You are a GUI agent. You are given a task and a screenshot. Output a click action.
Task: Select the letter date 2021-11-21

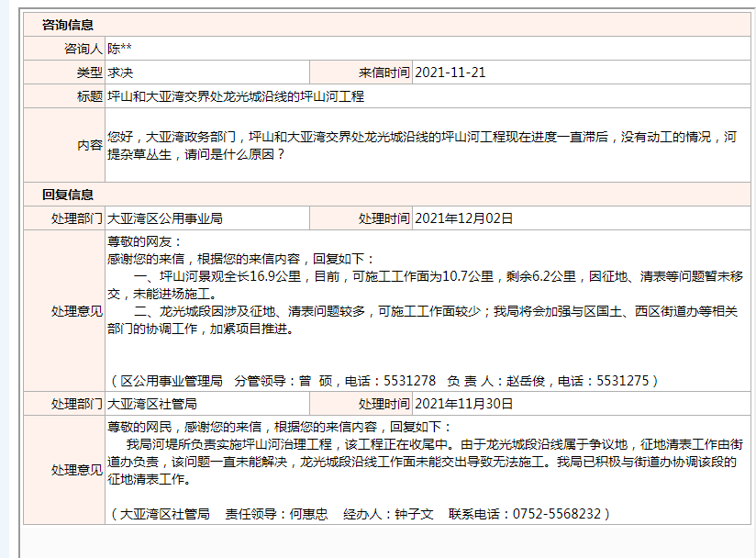pos(450,73)
